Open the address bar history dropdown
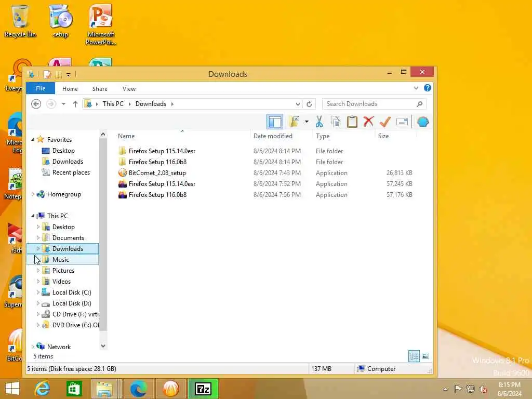Viewport: 532px width, 399px height. tap(298, 104)
